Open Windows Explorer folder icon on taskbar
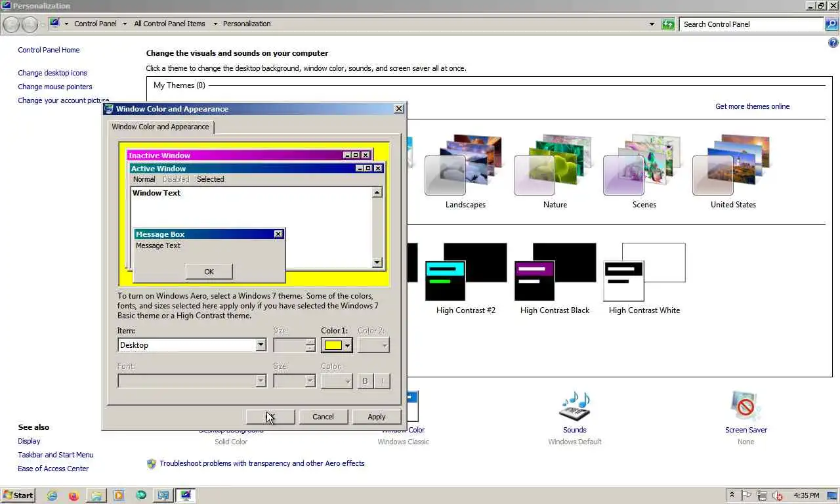The width and height of the screenshot is (840, 504). [x=96, y=495]
